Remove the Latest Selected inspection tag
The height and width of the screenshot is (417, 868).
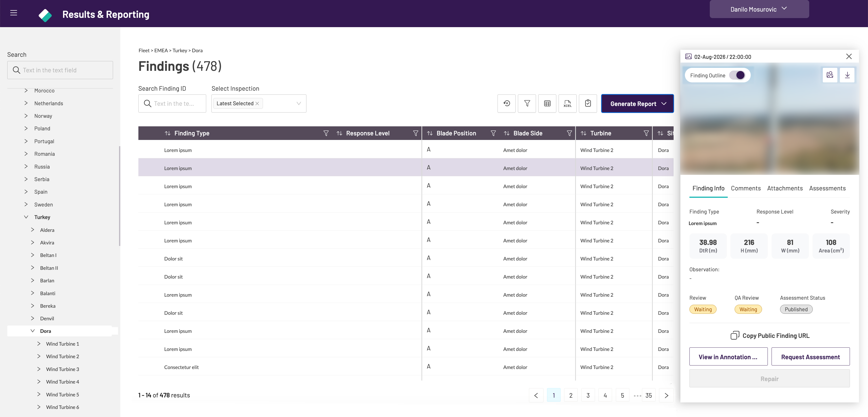coord(257,103)
